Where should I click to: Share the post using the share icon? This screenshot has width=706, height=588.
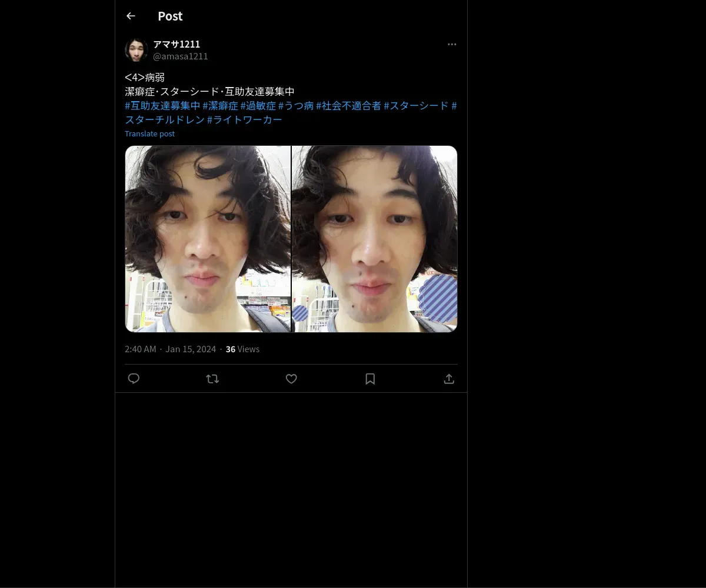449,379
